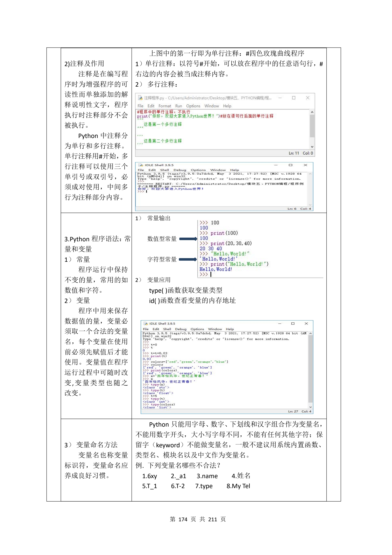Click heading 2)注释及作用
Image resolution: width=392 pixels, height=555 pixels.
tap(84, 64)
